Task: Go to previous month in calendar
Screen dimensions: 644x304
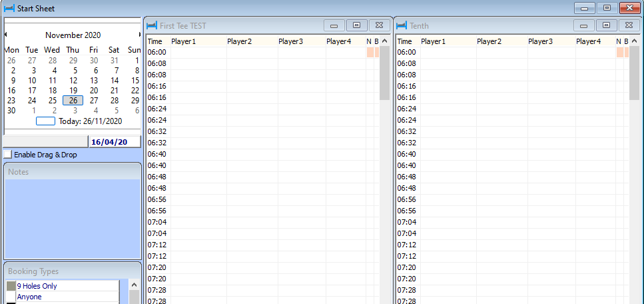Action: 5,35
